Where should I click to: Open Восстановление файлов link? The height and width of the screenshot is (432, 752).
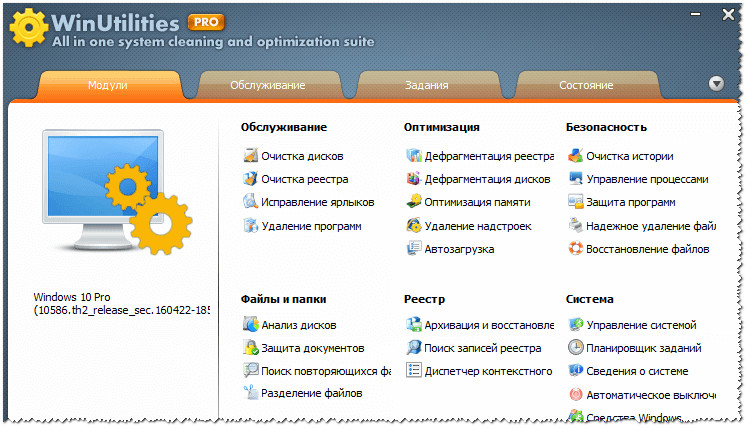647,249
